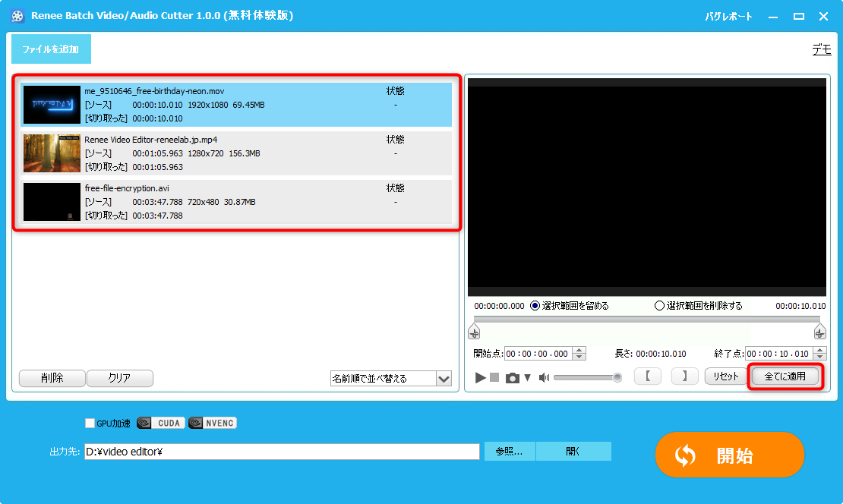Take a snapshot with the camera icon
The width and height of the screenshot is (843, 504).
tap(513, 378)
